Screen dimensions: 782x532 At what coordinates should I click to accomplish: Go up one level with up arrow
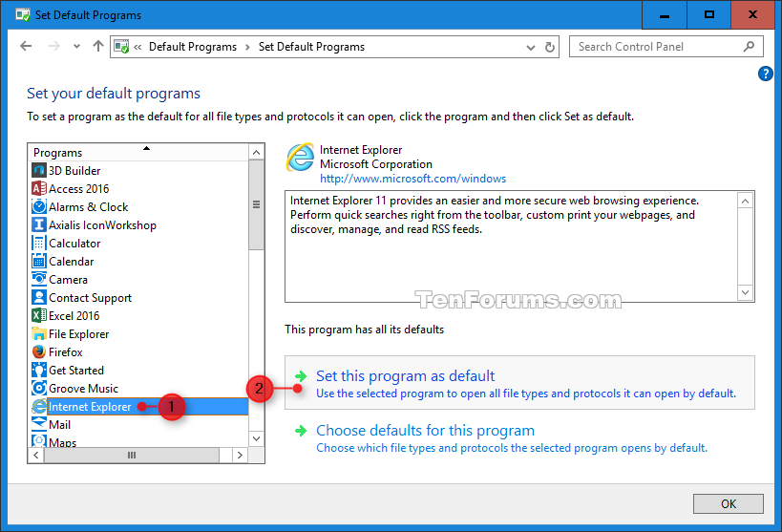tap(98, 46)
